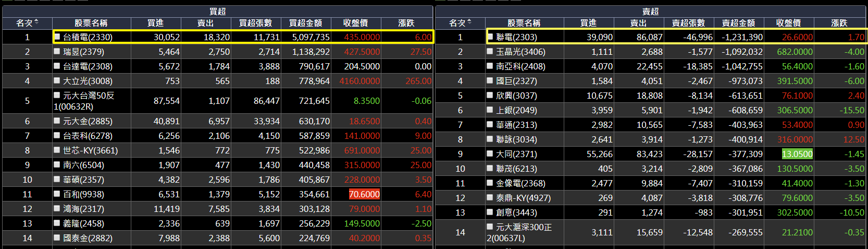The image size is (868, 249).
Task: Tick the checkbox for 瑞昱(2379)
Action: pyautogui.click(x=57, y=51)
